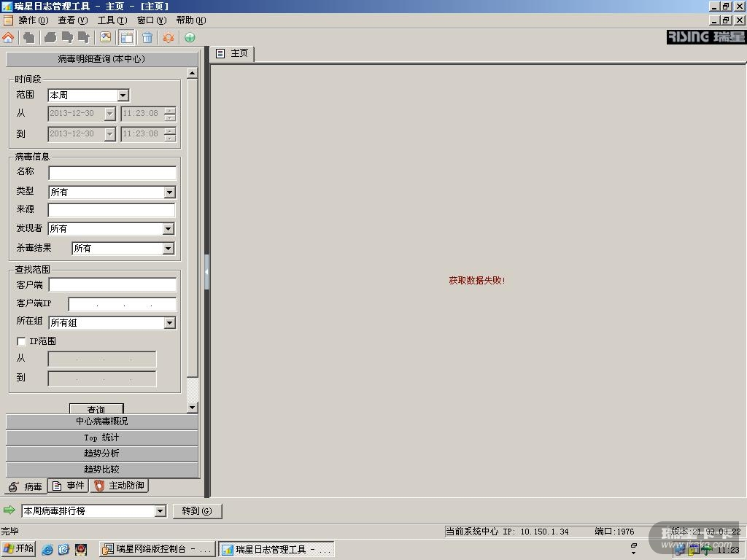Viewport: 747px width, 560px height.
Task: Switch to the 病毒 bottom tab
Action: [x=26, y=486]
